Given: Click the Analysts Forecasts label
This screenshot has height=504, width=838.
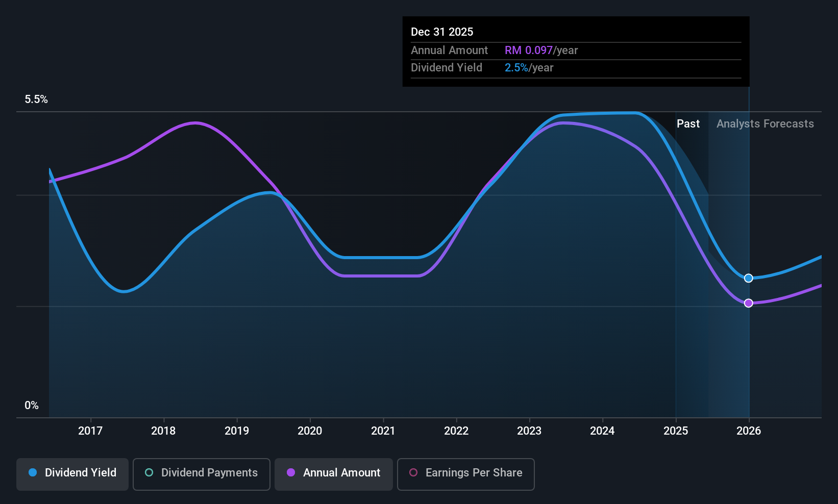Looking at the screenshot, I should coord(765,123).
